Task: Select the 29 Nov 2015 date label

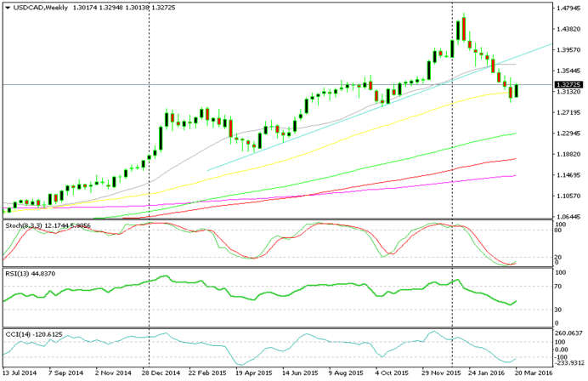Action: (441, 372)
